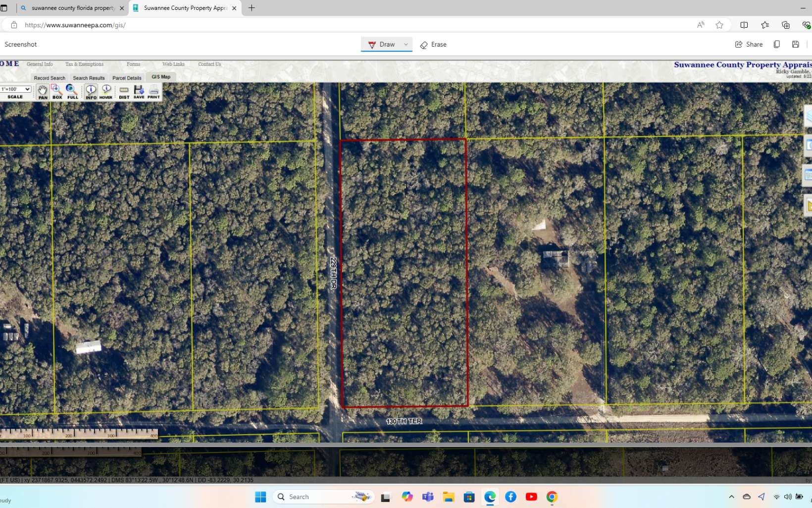
Task: Click the Save map icon
Action: tap(139, 92)
